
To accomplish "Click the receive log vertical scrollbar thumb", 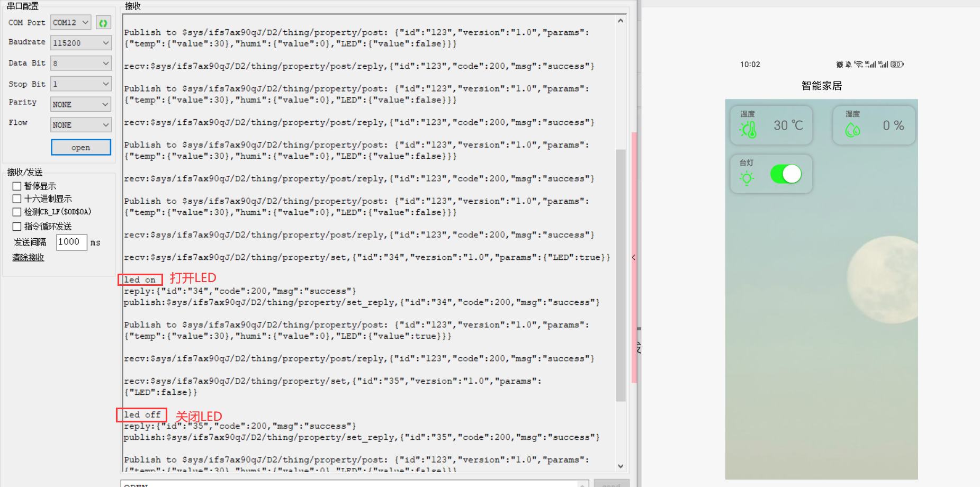I will [621, 275].
